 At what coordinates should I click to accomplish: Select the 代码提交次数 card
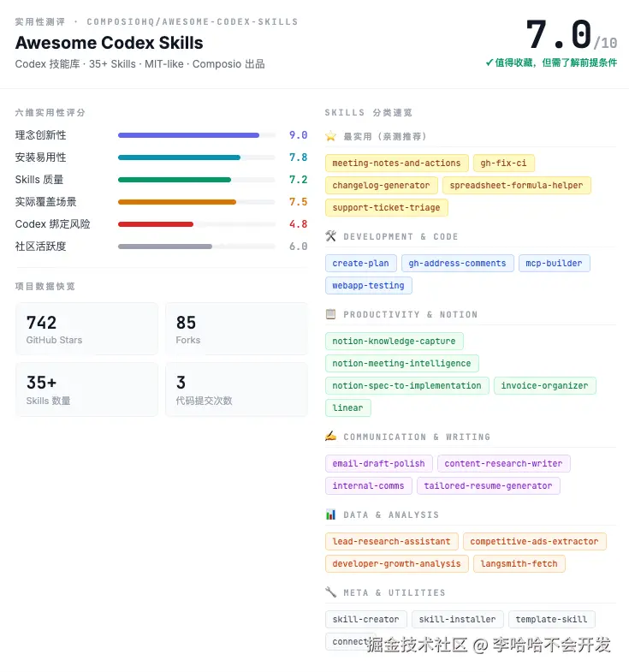236,390
